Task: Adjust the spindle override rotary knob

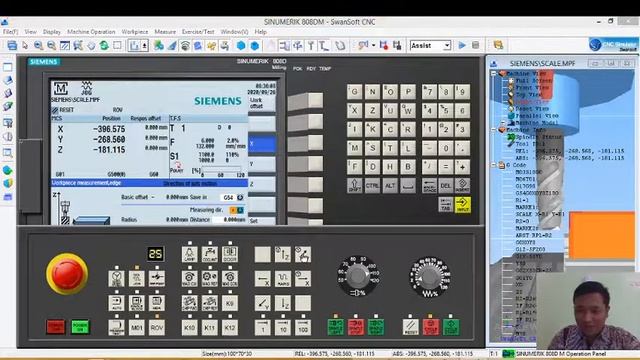Action: coord(358,276)
